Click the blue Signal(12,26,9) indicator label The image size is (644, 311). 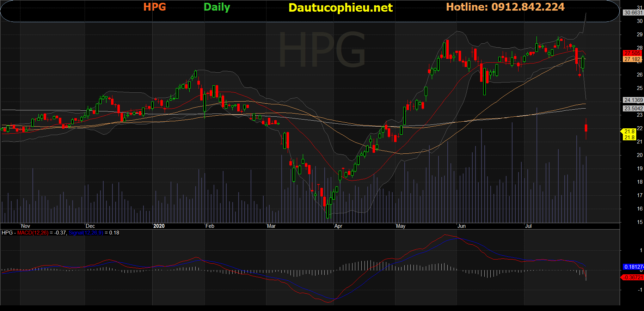(86, 233)
